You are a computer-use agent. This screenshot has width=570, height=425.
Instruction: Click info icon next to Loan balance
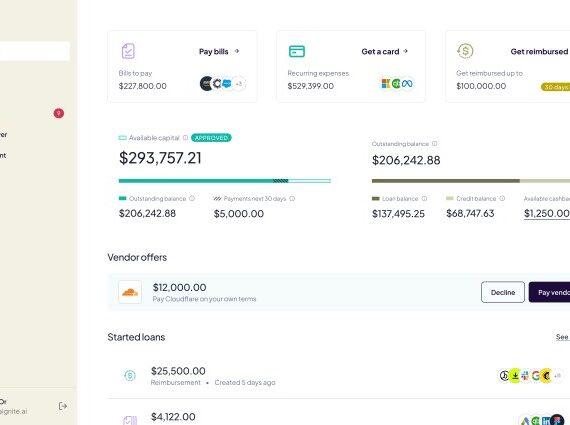[x=424, y=199]
